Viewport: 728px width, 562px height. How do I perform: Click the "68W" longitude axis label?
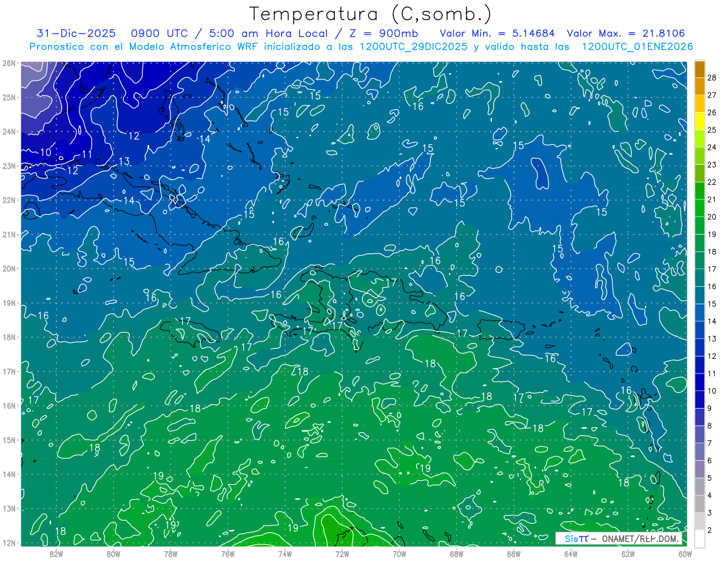tap(456, 554)
